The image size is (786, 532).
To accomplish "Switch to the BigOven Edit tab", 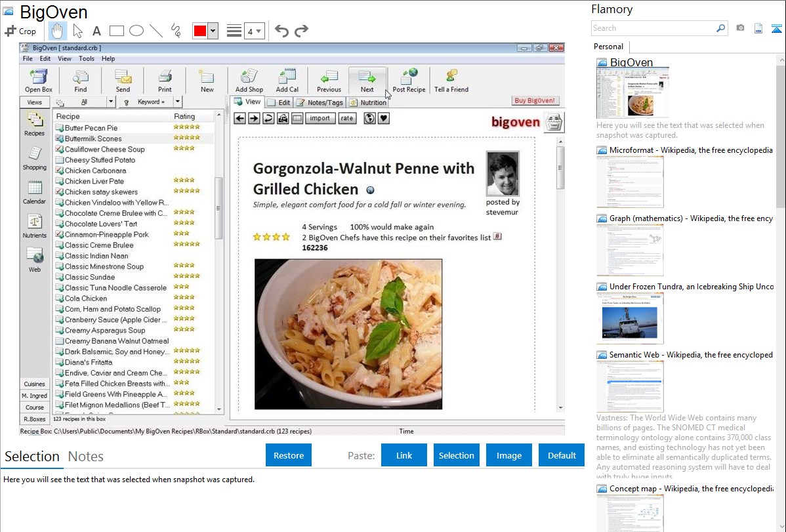I will [x=279, y=102].
